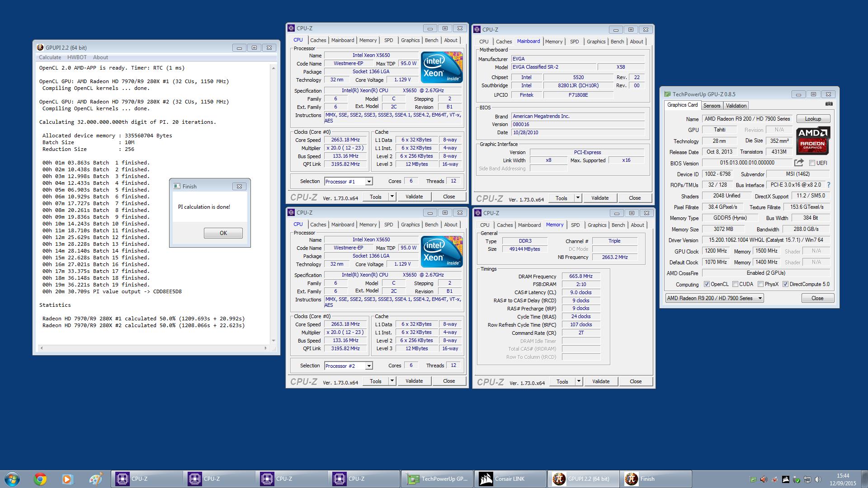Click the Bus Interface question mark icon
868x488 pixels.
coord(829,185)
